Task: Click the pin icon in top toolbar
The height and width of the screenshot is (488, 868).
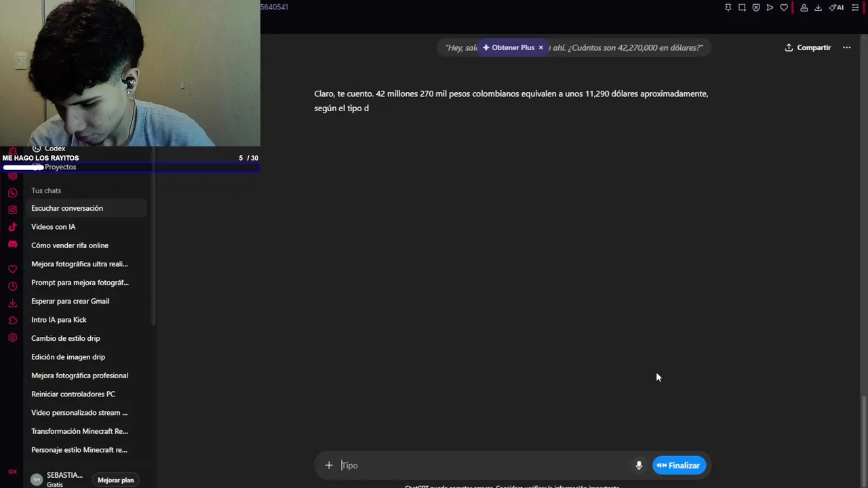Action: coord(728,7)
